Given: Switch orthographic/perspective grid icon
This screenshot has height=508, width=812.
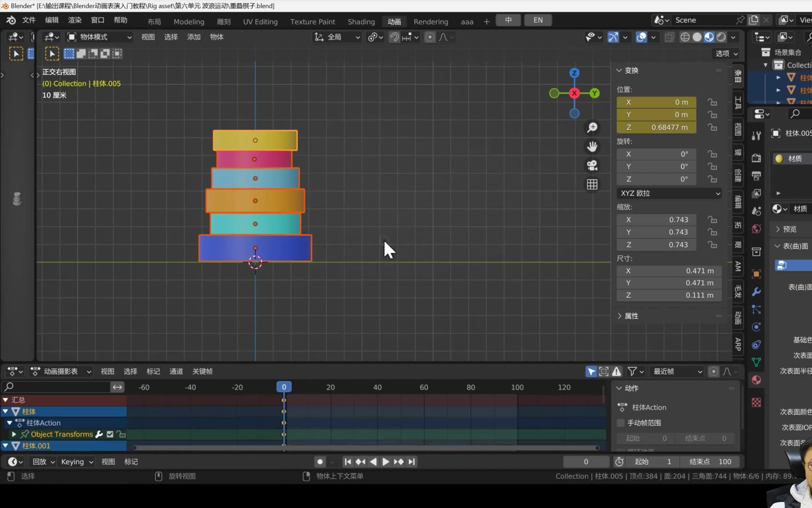Looking at the screenshot, I should click(x=592, y=184).
